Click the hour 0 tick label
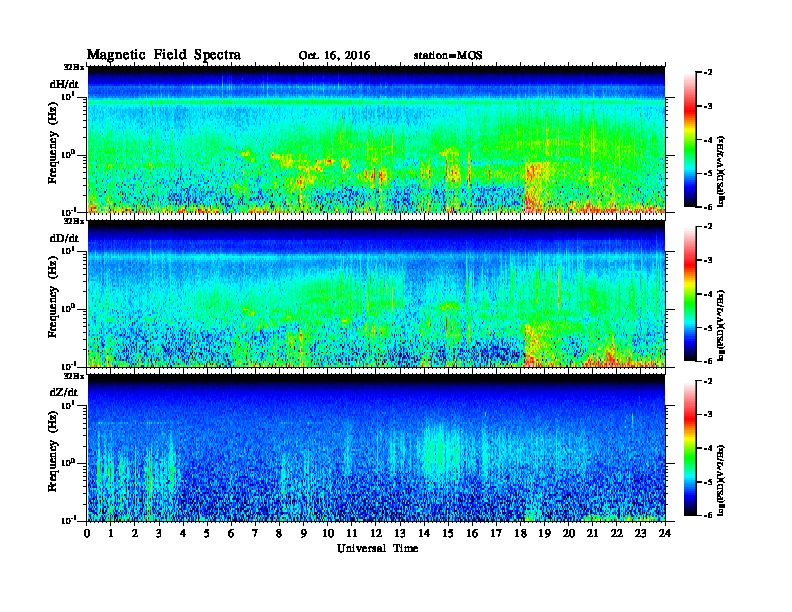This screenshot has width=792, height=612. point(87,533)
